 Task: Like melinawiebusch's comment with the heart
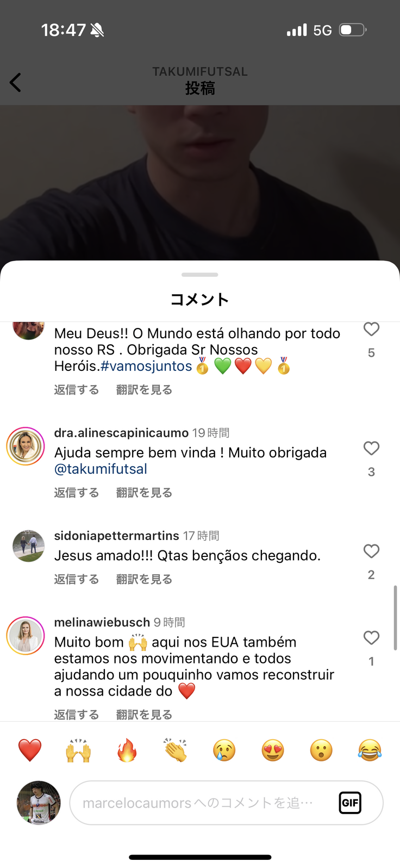coord(371,638)
